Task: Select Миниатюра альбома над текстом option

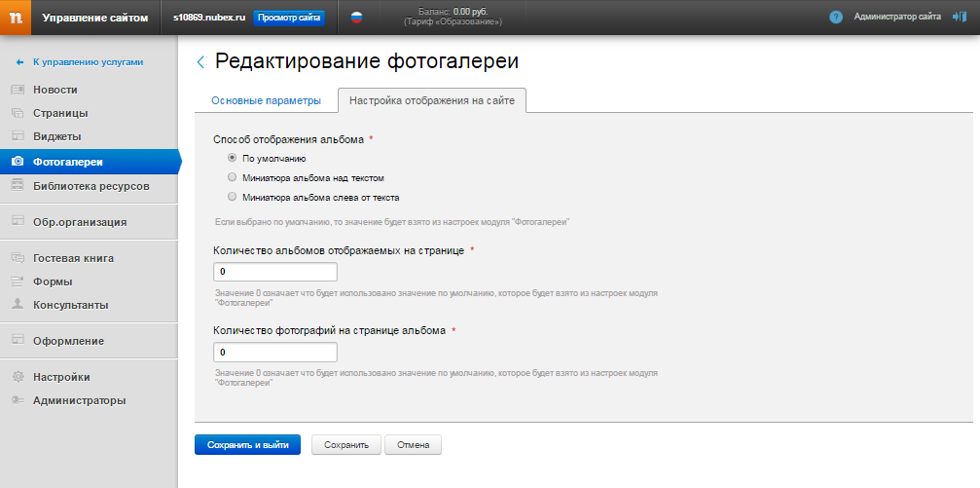Action: click(232, 177)
